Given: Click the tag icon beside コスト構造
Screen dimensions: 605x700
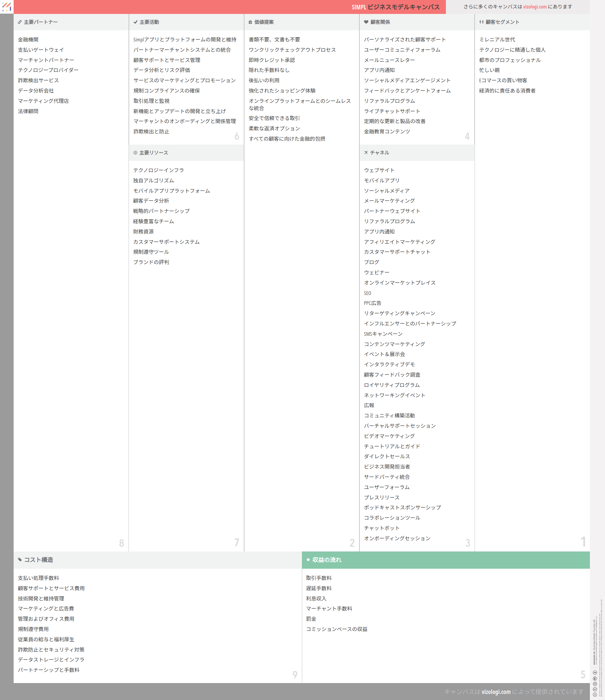Looking at the screenshot, I should click(20, 560).
